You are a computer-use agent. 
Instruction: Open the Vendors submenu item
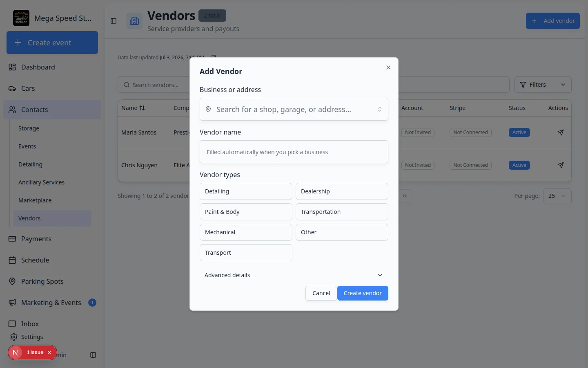point(52,218)
